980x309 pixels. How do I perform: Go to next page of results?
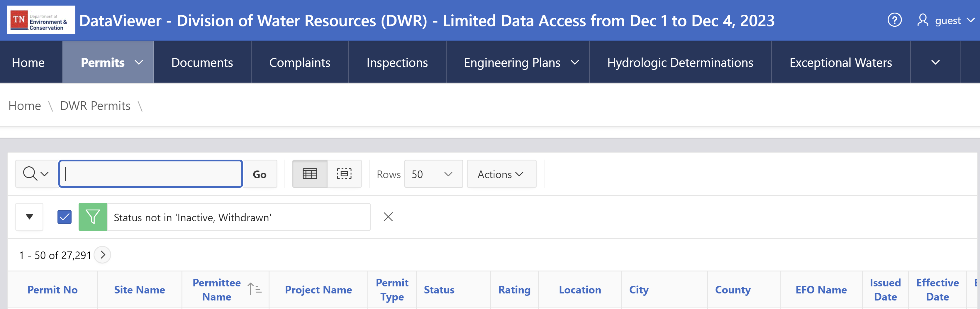pyautogui.click(x=102, y=255)
